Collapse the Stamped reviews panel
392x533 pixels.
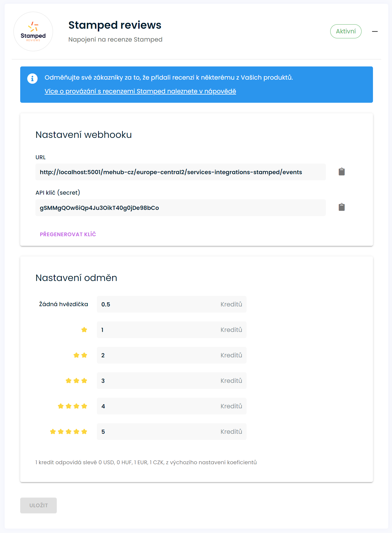[x=375, y=31]
